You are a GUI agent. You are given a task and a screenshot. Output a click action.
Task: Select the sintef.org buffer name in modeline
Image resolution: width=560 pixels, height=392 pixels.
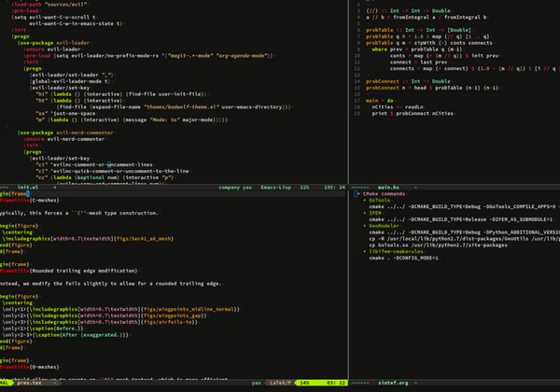click(393, 383)
